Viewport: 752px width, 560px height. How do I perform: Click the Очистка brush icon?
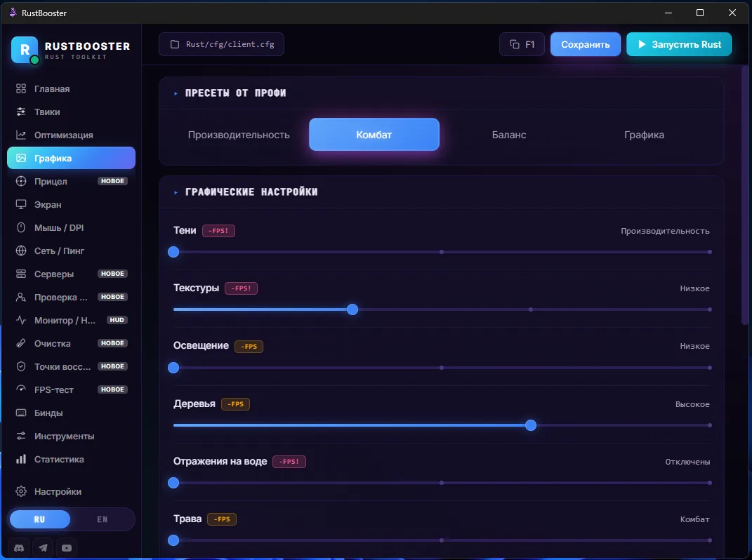tap(20, 343)
